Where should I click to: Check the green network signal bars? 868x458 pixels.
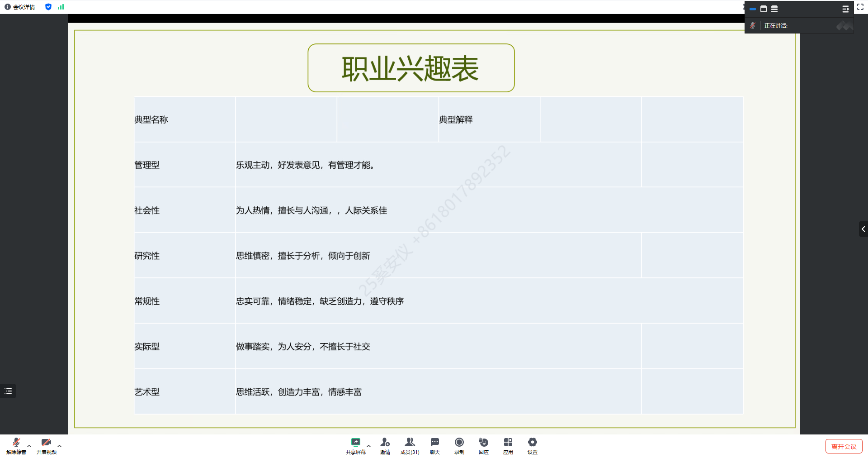pyautogui.click(x=61, y=7)
